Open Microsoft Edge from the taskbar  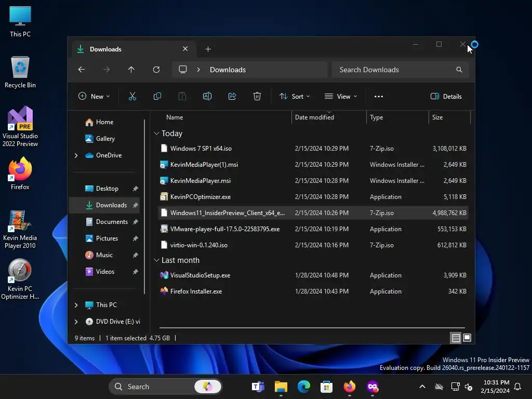click(303, 387)
